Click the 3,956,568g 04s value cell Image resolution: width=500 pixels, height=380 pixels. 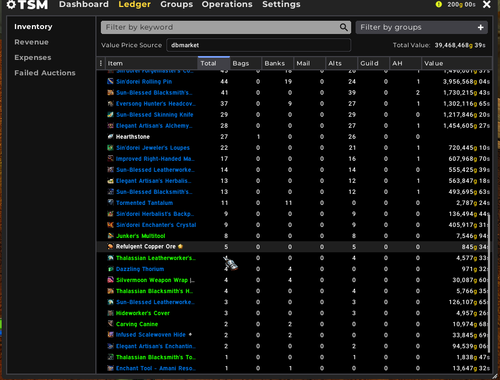(466, 81)
